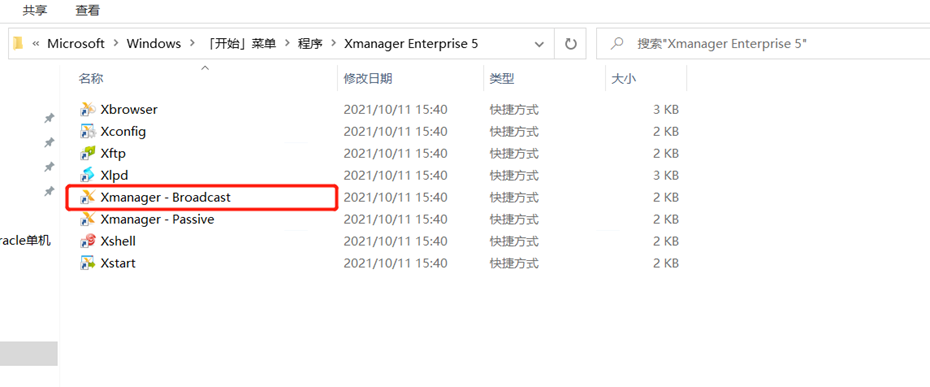
Task: Click 快捷方式 type in Xshell row
Action: pyautogui.click(x=514, y=241)
